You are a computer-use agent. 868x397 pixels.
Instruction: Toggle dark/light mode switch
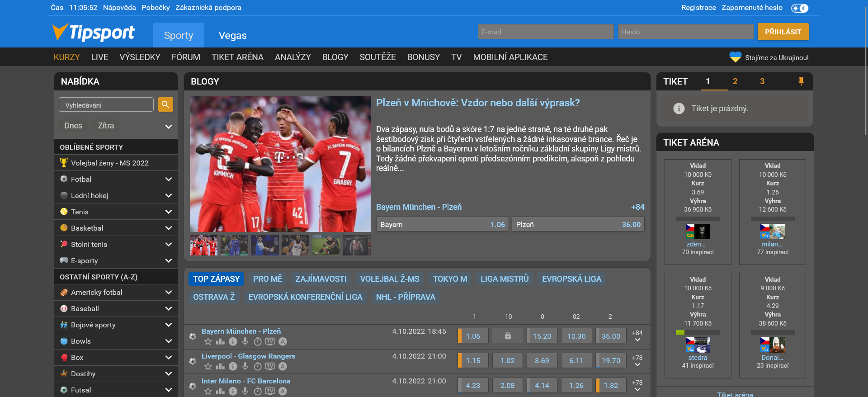pos(800,8)
